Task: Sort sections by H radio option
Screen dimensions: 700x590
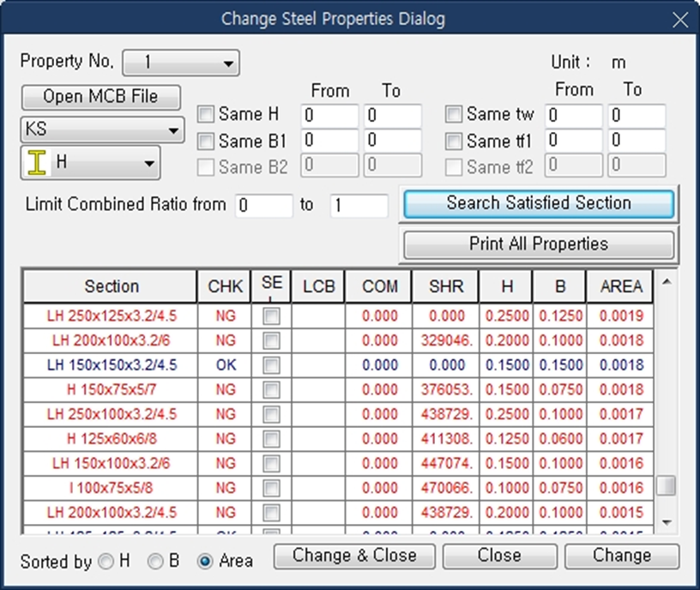Action: 106,562
